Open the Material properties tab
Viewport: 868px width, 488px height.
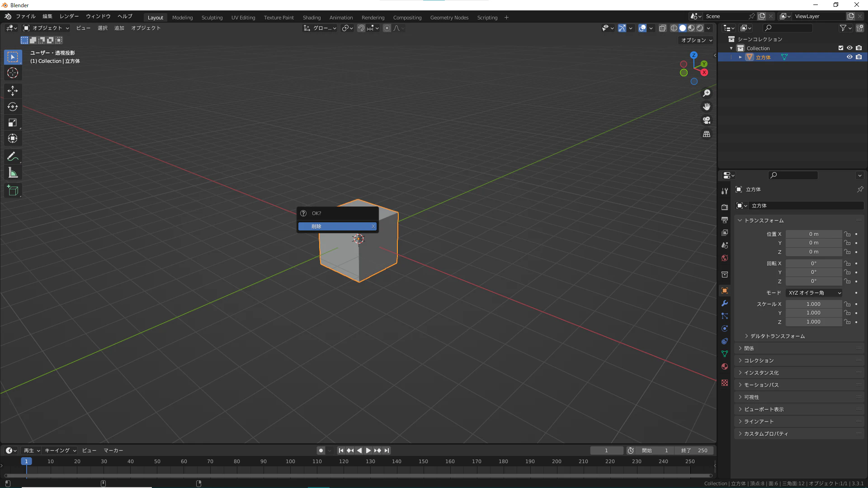(725, 366)
